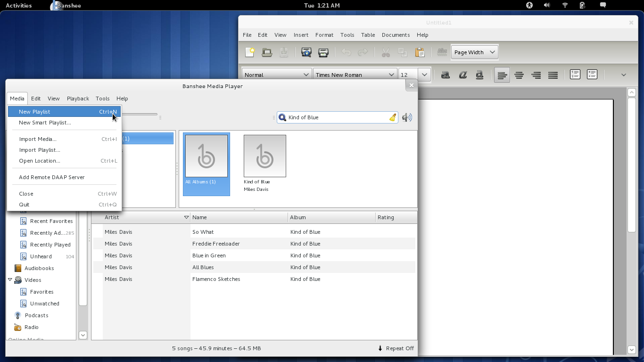Click the Album column header
Screen dimensions: 644x362
pyautogui.click(x=331, y=217)
